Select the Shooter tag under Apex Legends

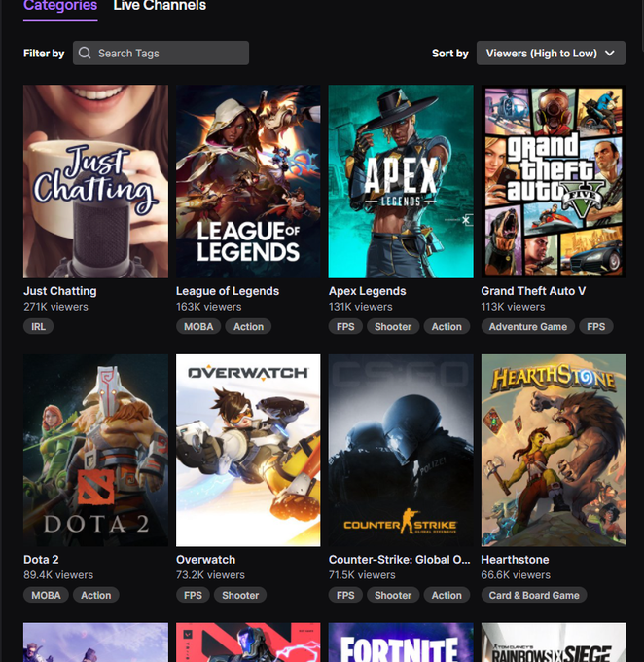(393, 327)
